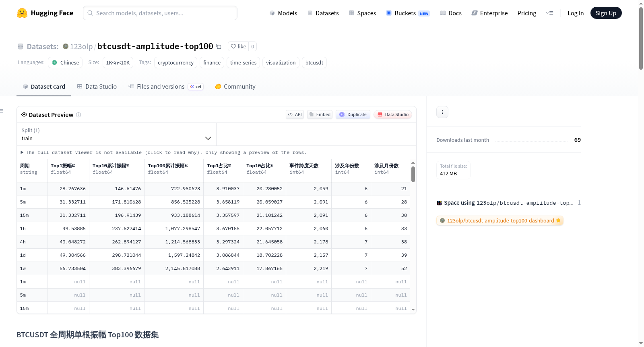This screenshot has width=644, height=347.
Task: Click the cell value 1,077.298547
Action: [x=183, y=229]
